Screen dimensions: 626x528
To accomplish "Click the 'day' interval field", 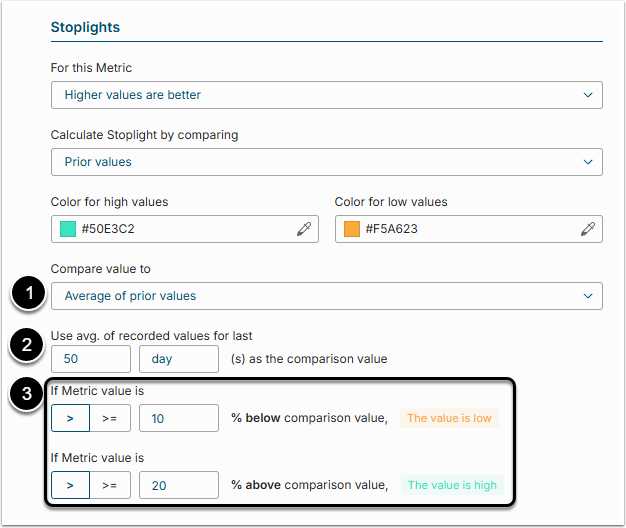I will pyautogui.click(x=179, y=359).
